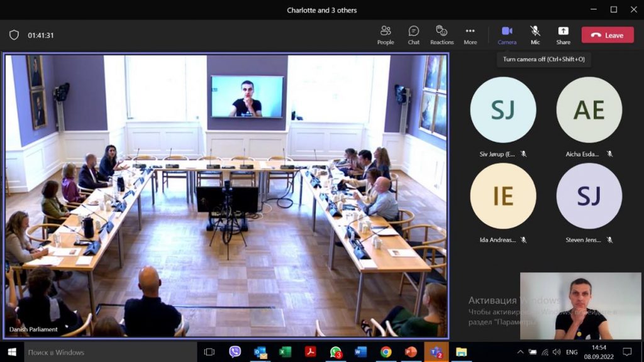Share your screen via Share
This screenshot has width=644, height=362.
(x=563, y=35)
